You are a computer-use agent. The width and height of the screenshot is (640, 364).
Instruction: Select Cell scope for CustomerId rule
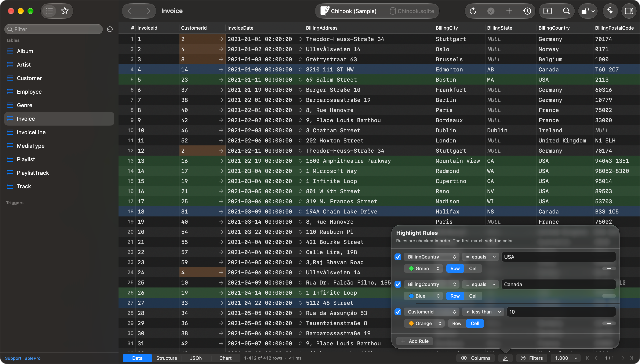(475, 323)
